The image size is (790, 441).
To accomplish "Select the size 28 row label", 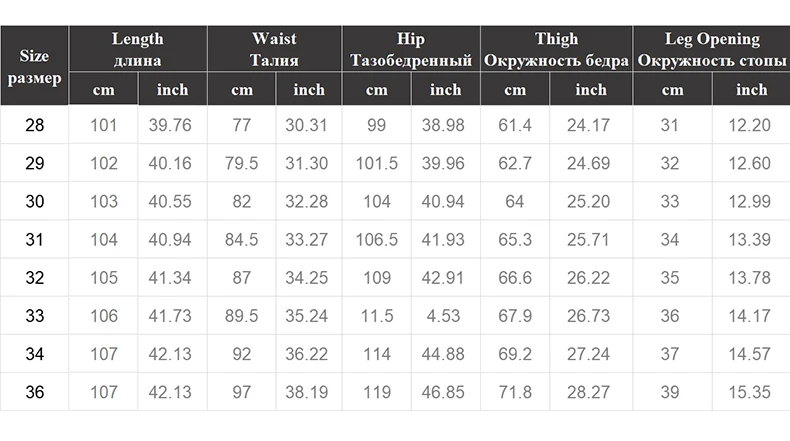I will pos(35,125).
